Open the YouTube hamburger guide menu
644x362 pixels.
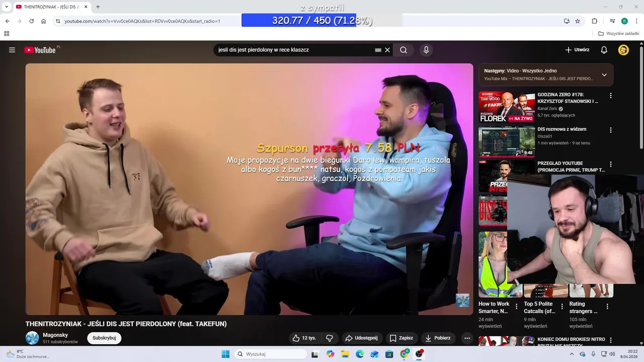point(12,50)
